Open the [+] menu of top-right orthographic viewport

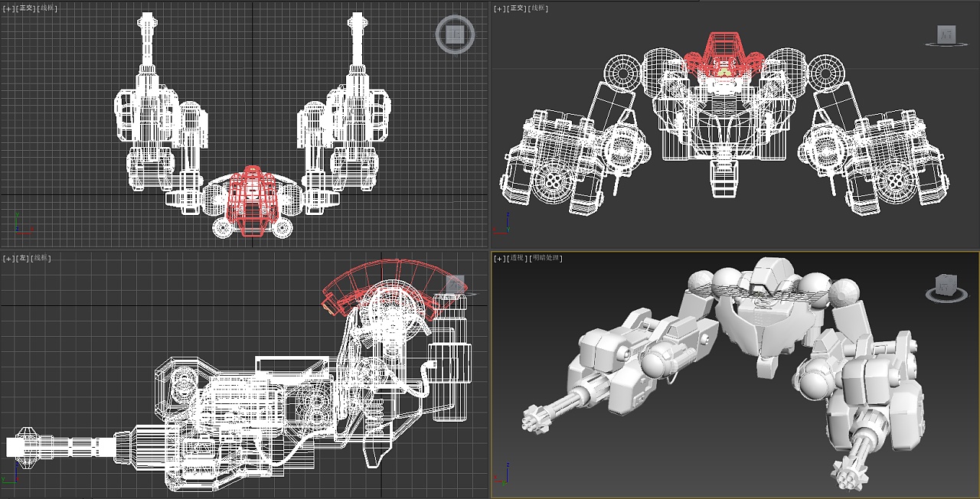498,8
